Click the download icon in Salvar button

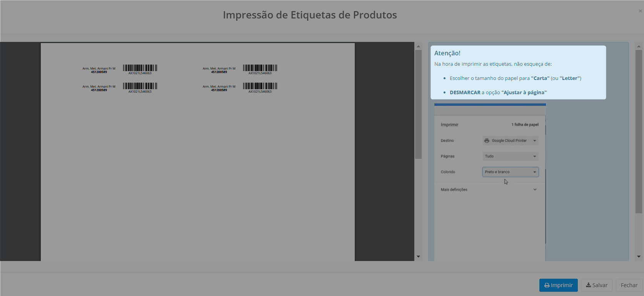(x=588, y=285)
